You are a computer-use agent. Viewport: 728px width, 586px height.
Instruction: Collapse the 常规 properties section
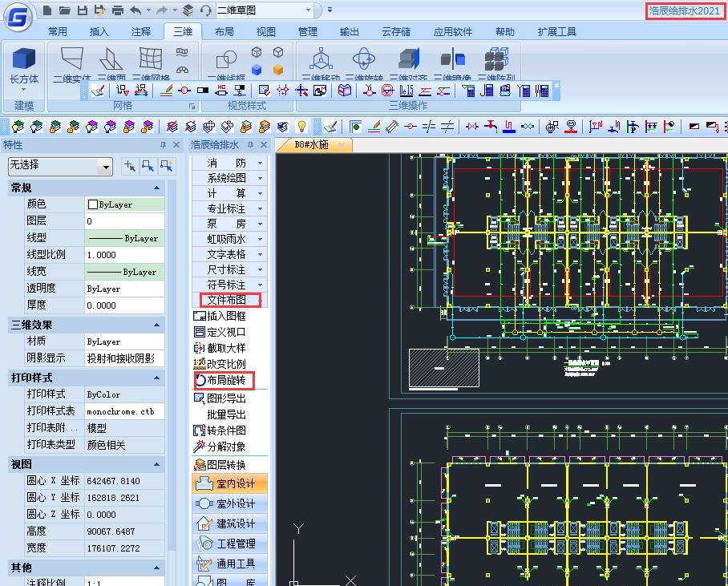point(156,188)
